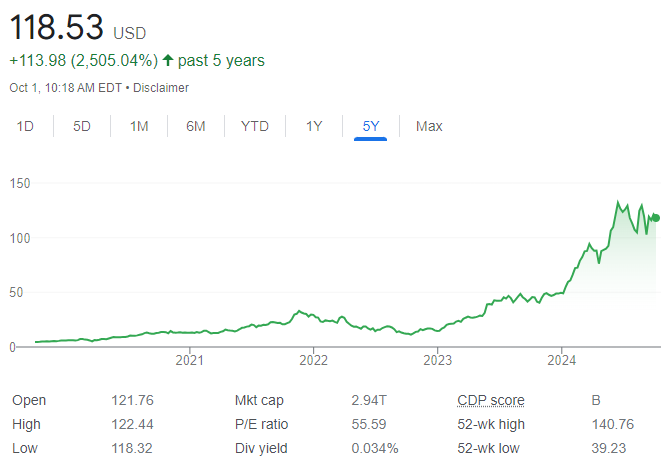Click the 2021 label on x-axis
This screenshot has width=667, height=468.
pos(190,360)
